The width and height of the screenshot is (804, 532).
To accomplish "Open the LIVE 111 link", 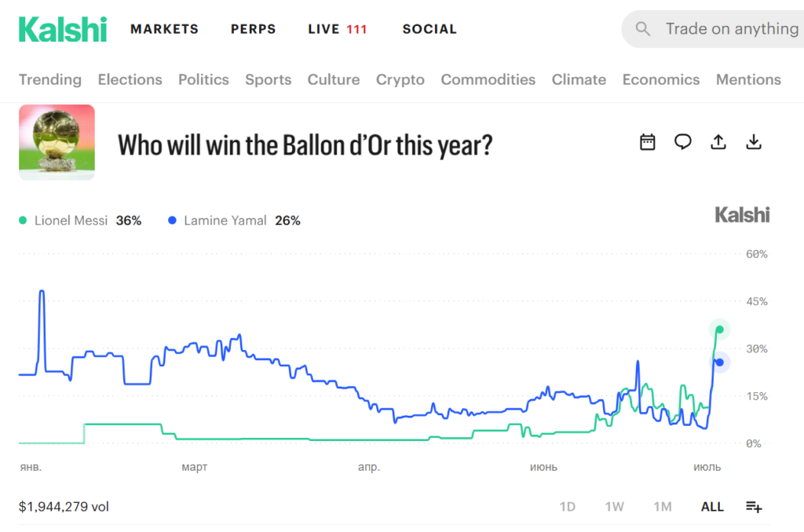I will click(338, 29).
